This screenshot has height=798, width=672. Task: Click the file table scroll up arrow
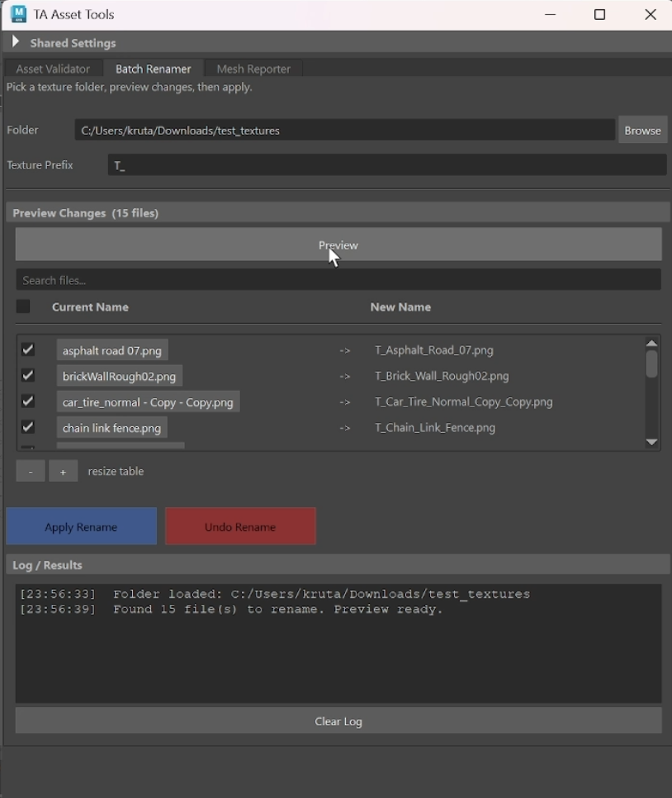651,343
